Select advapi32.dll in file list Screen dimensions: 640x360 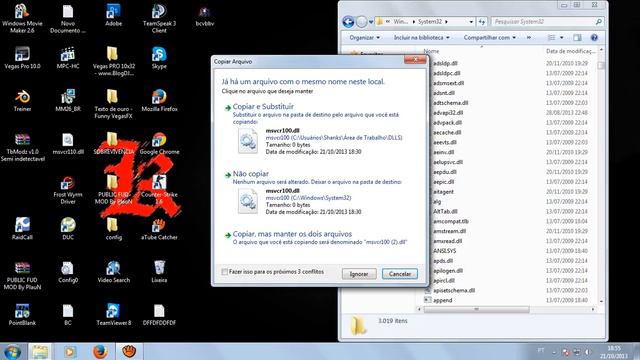[x=448, y=113]
